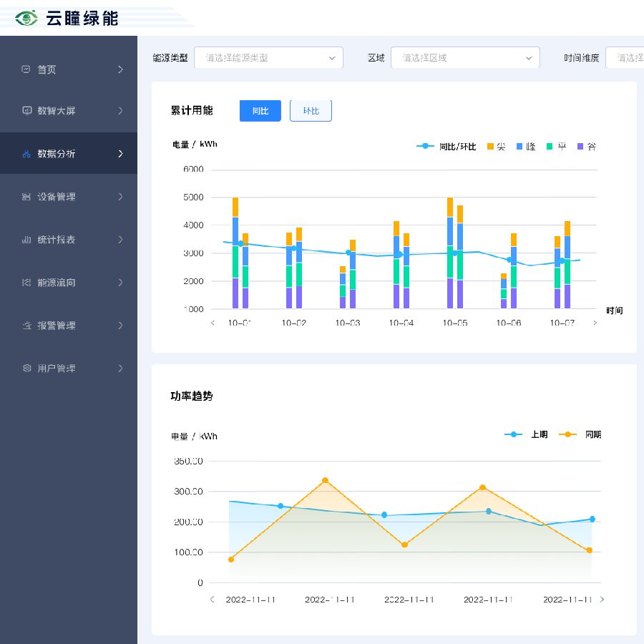The height and width of the screenshot is (644, 644).
Task: Click the 设备管理 device icon
Action: coord(26,197)
